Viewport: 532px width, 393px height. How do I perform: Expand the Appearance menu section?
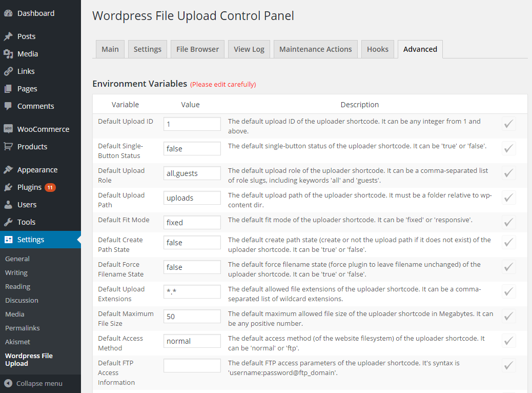point(37,170)
